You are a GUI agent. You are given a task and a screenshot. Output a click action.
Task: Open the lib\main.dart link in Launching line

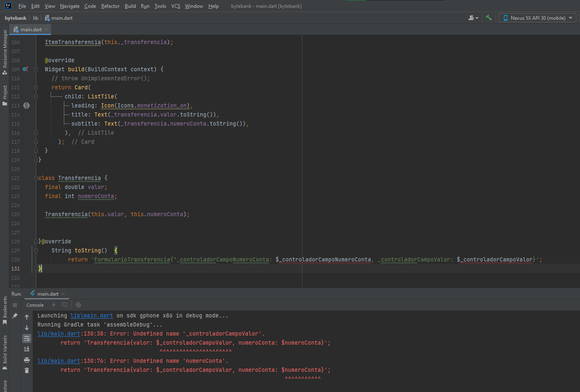pos(91,316)
